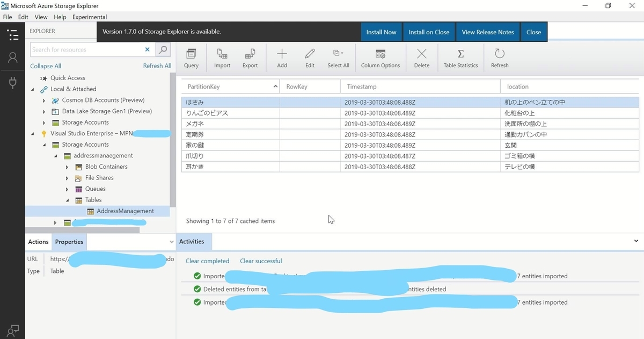Select the メガネ row
The width and height of the screenshot is (644, 339).
pyautogui.click(x=410, y=124)
